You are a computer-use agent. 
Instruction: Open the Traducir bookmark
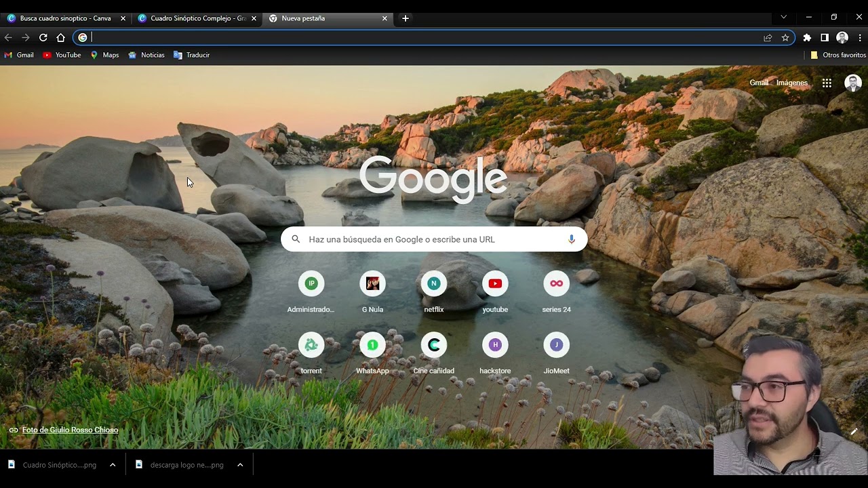[192, 55]
